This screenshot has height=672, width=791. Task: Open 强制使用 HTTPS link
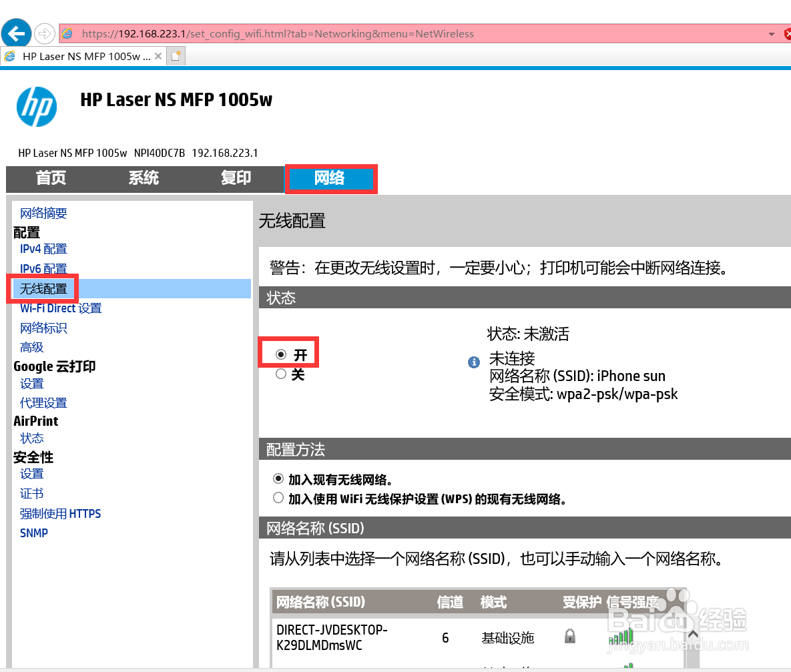click(x=60, y=514)
